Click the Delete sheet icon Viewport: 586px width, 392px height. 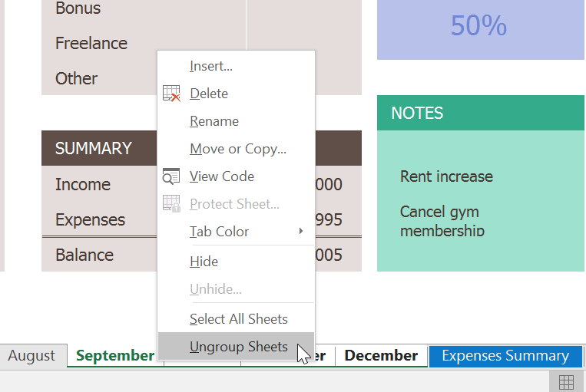coord(171,94)
